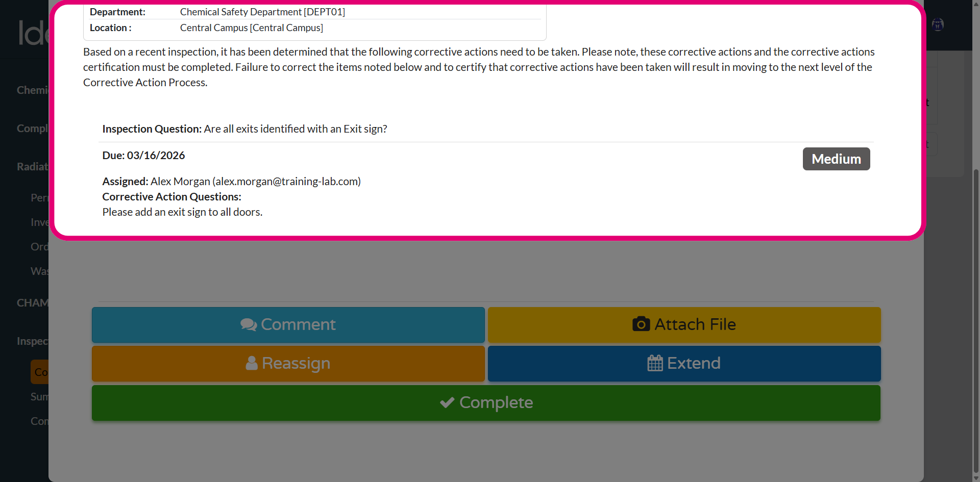Click the page vertical scrollbar
Image resolution: width=980 pixels, height=482 pixels.
click(x=976, y=321)
